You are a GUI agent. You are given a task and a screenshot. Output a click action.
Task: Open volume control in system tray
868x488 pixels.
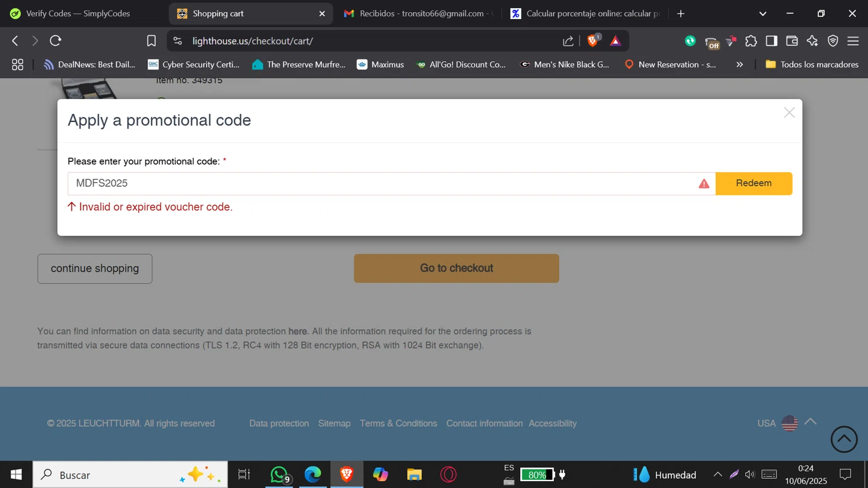pyautogui.click(x=750, y=475)
